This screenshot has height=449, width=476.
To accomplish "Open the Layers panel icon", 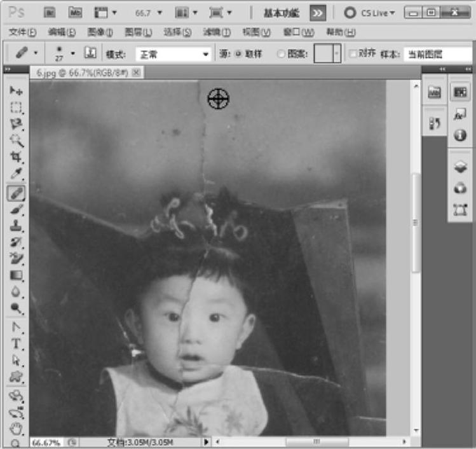I will [460, 167].
